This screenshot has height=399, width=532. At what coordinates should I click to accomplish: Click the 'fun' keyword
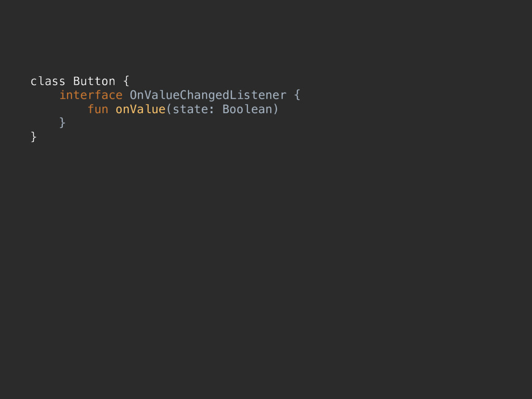pos(98,109)
